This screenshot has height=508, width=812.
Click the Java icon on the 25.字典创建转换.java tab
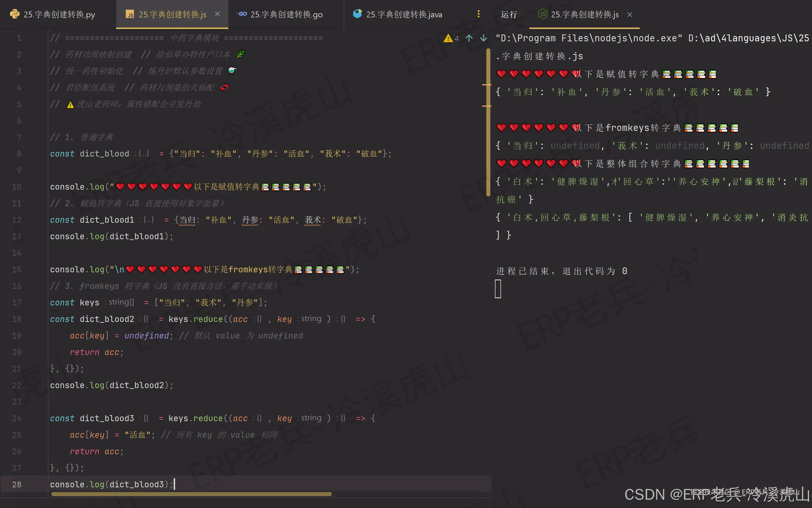pyautogui.click(x=357, y=14)
